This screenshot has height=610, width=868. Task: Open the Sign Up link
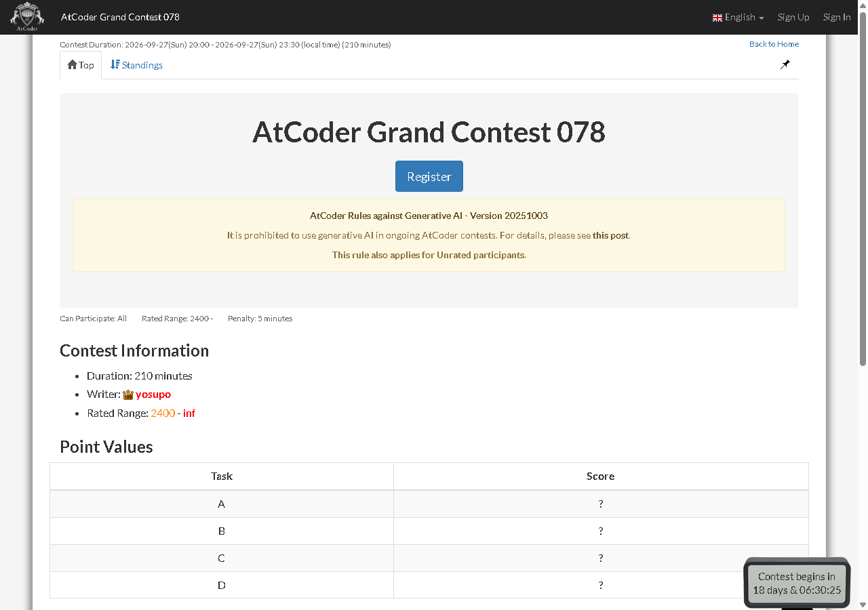(x=793, y=17)
